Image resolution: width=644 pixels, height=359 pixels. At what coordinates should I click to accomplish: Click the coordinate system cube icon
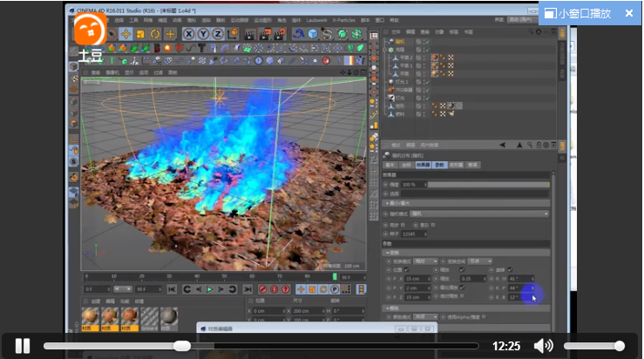(233, 34)
